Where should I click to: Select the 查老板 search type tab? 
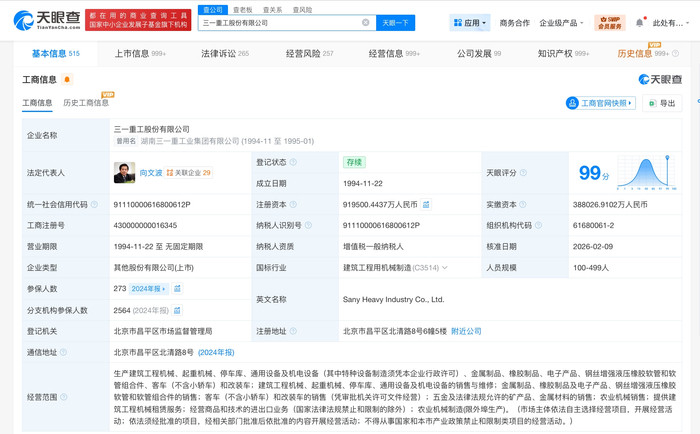pyautogui.click(x=242, y=10)
